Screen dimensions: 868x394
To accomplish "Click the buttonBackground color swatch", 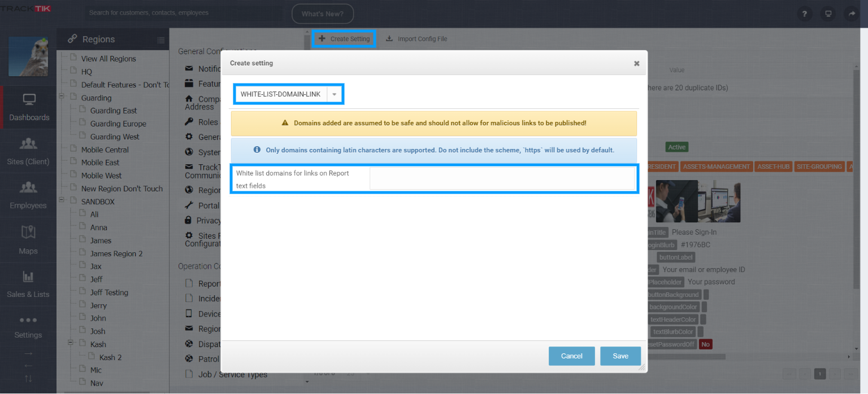I will click(x=706, y=295).
